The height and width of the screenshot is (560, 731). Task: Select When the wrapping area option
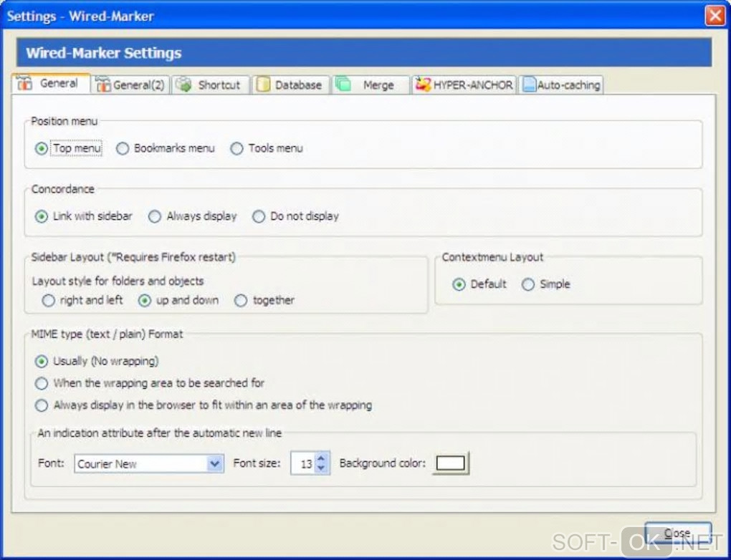[150, 383]
